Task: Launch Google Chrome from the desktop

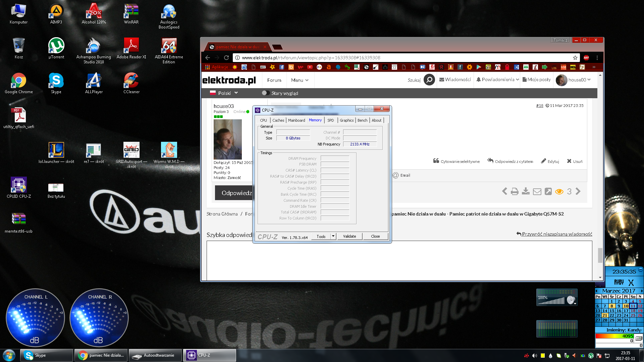Action: [19, 83]
